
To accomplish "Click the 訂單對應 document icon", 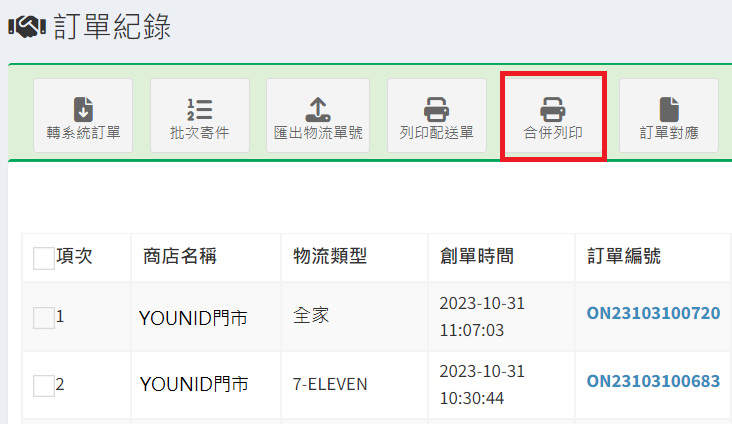I will [x=669, y=107].
